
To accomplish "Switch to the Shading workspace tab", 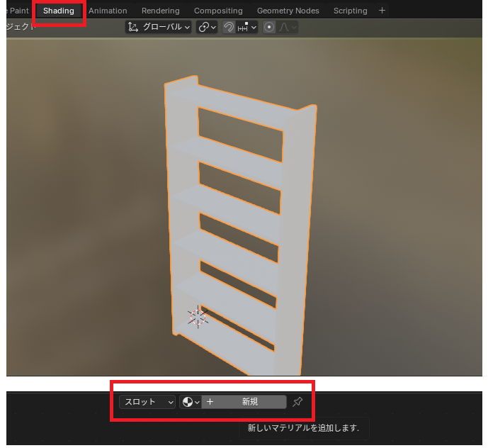I will [x=58, y=11].
